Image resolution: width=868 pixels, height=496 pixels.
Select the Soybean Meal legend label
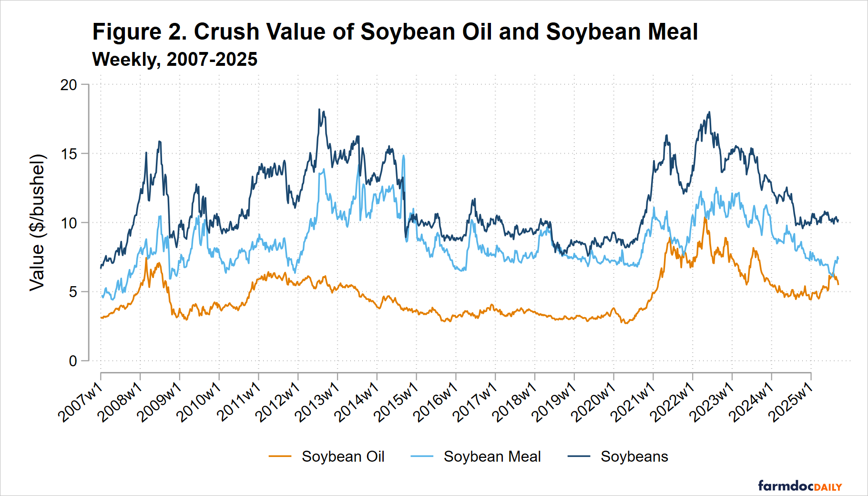tap(492, 456)
